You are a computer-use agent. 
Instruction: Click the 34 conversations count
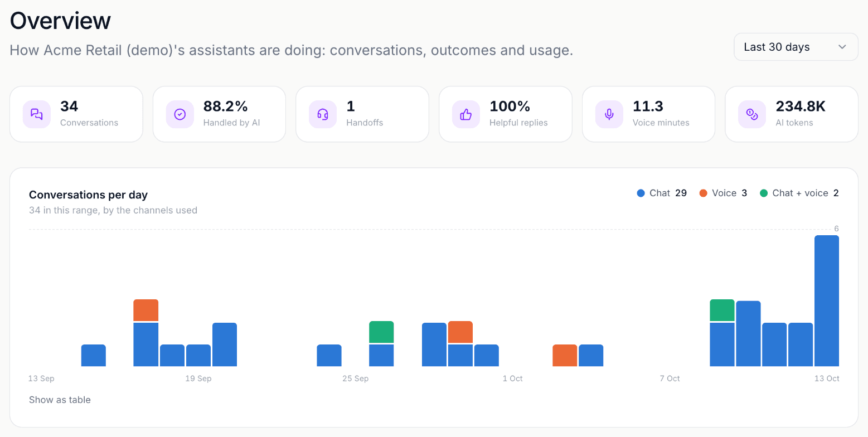coord(69,106)
